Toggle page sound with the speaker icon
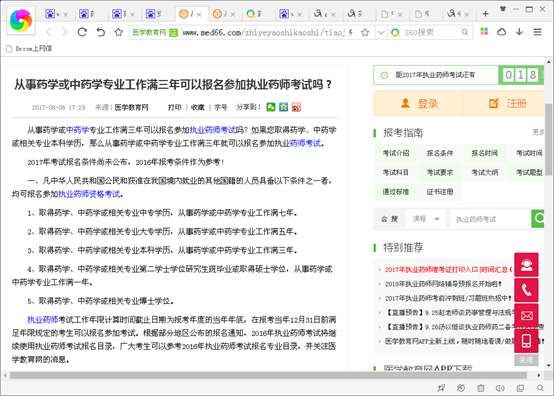Image resolution: width=554 pixels, height=396 pixels. [x=500, y=388]
